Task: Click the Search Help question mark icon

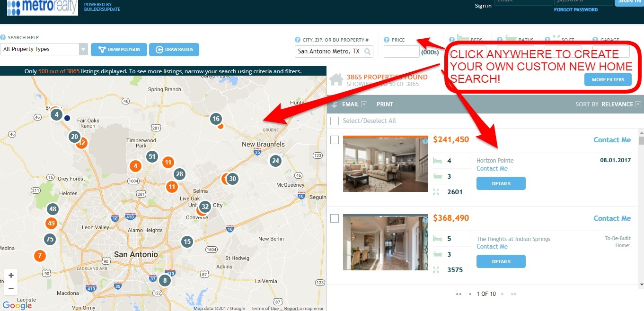Action: tap(3, 37)
